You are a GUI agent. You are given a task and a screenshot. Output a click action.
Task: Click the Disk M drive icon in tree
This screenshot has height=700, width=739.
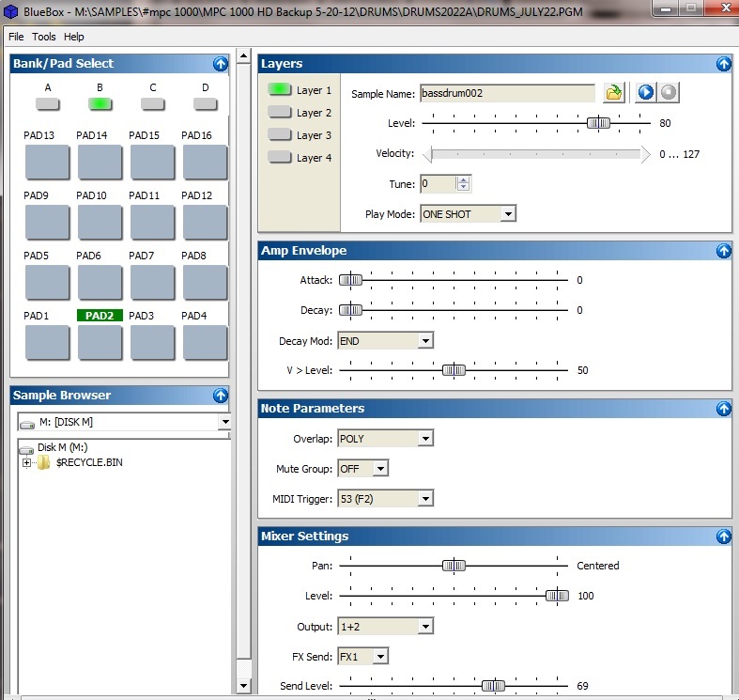coord(26,448)
